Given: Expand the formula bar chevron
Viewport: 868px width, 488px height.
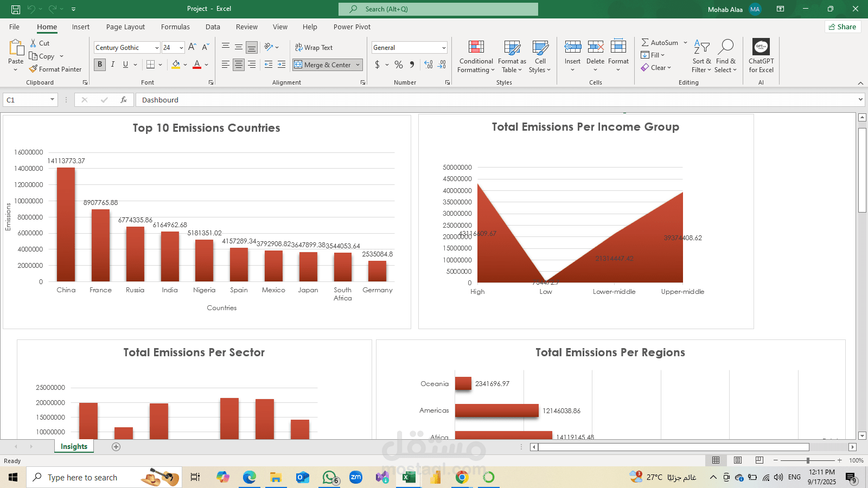Looking at the screenshot, I should [860, 100].
